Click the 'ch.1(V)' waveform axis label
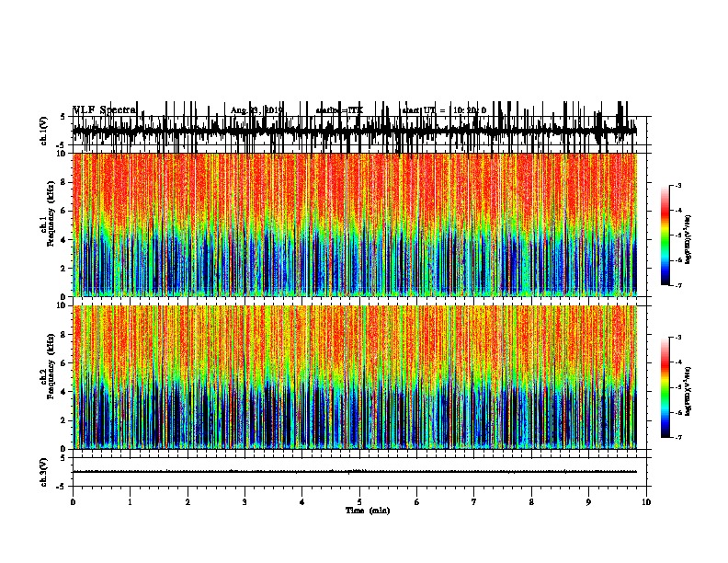728x563 pixels. 43,131
